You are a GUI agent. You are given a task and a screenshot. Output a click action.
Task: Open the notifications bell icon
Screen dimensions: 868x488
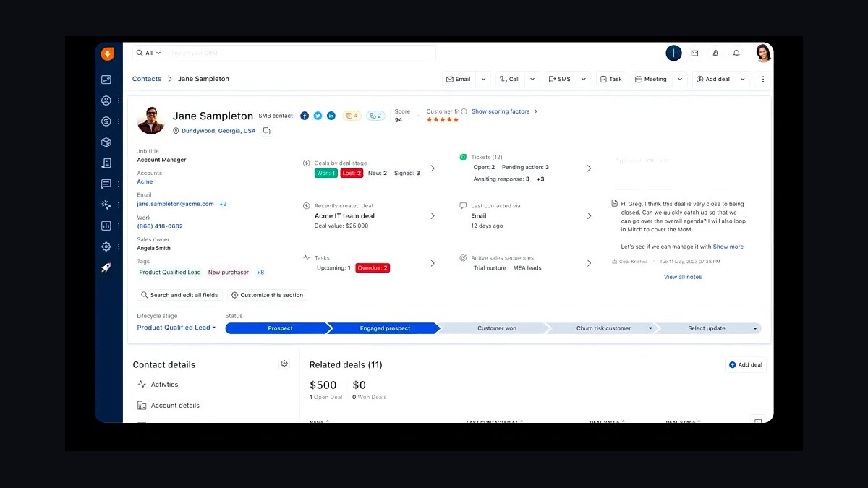(736, 53)
